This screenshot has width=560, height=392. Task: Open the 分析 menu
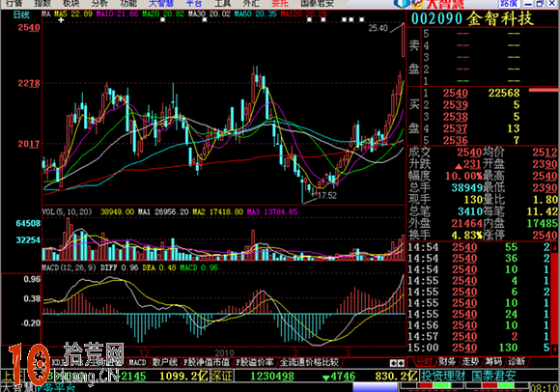point(99,3)
